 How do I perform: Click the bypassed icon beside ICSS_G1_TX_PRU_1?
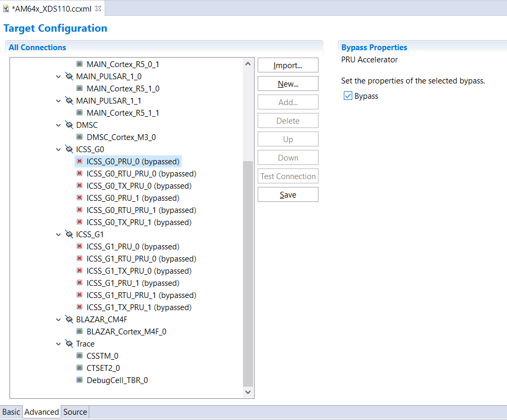click(80, 307)
